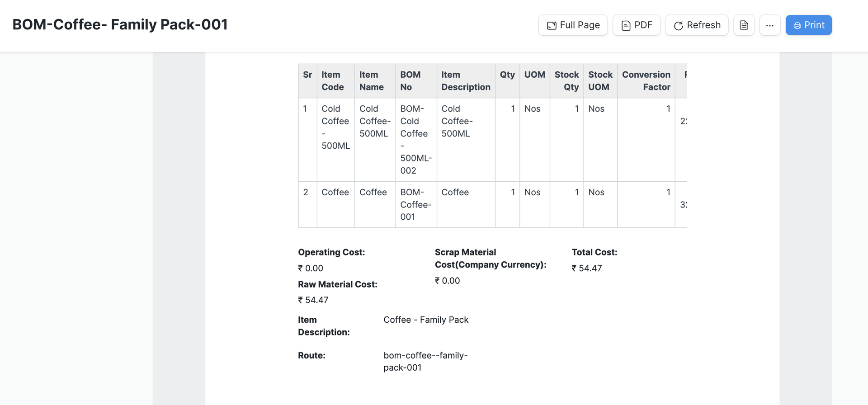Click the document icon button
This screenshot has height=405, width=868.
[744, 25]
